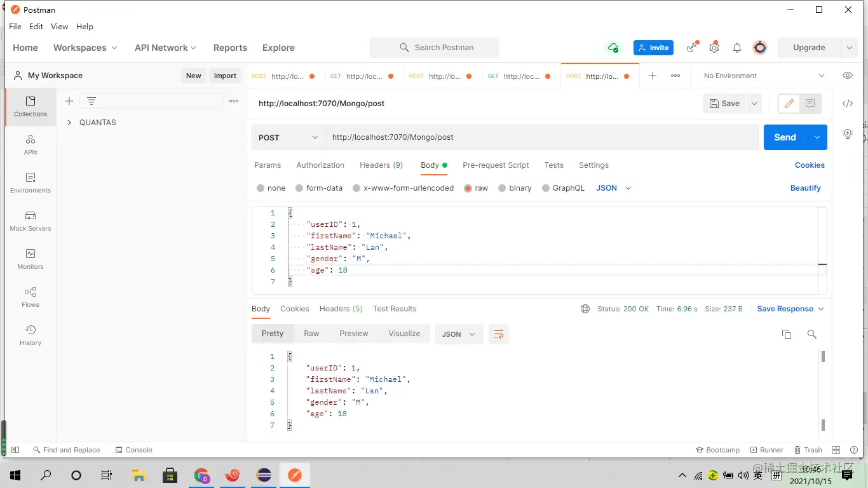Click the network globe icon in response

[x=585, y=309]
